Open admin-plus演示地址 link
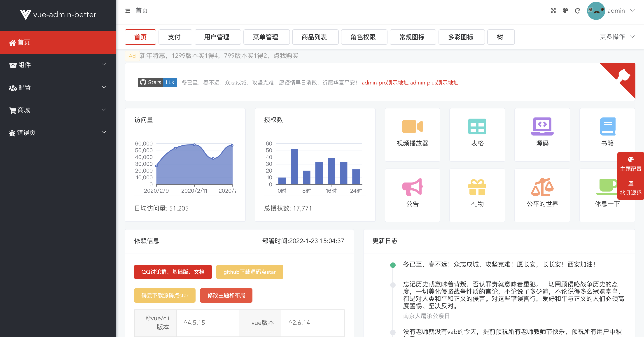Screen dimensions: 644x337 point(434,83)
